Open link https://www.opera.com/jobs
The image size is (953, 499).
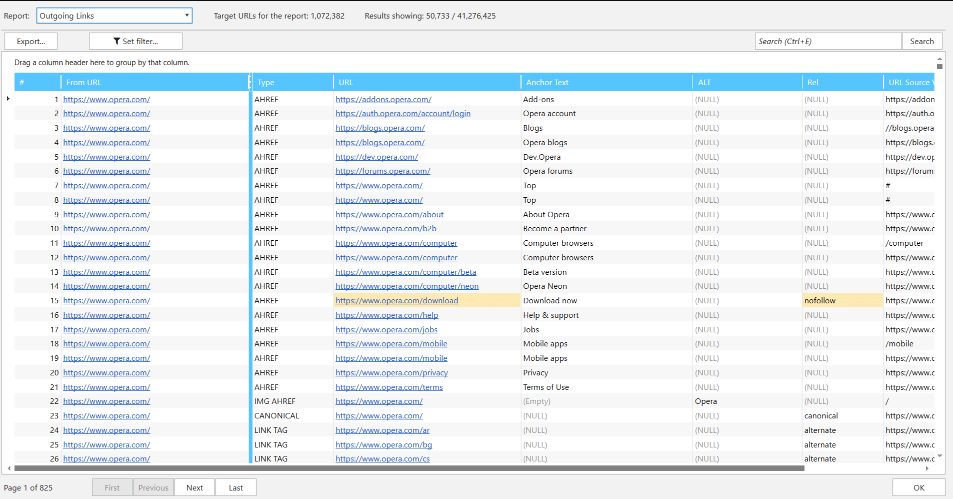[387, 329]
